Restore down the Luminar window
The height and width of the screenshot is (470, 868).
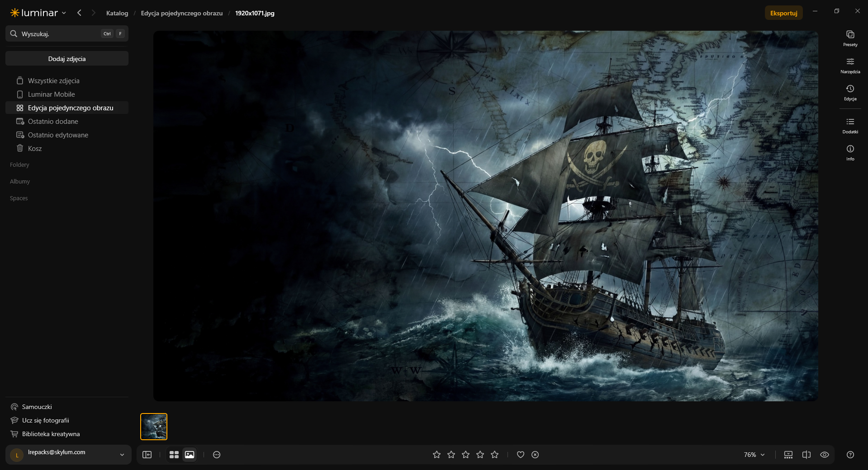tap(836, 11)
